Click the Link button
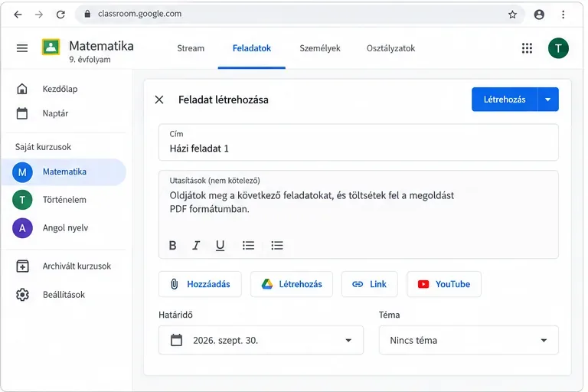Image resolution: width=588 pixels, height=392 pixels. click(369, 284)
